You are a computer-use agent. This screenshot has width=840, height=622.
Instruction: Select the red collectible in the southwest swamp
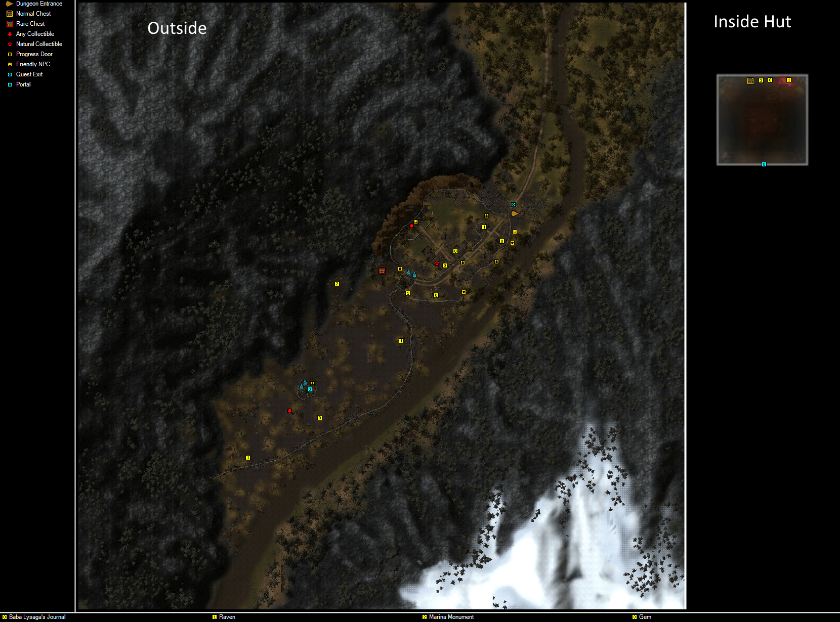(x=289, y=411)
